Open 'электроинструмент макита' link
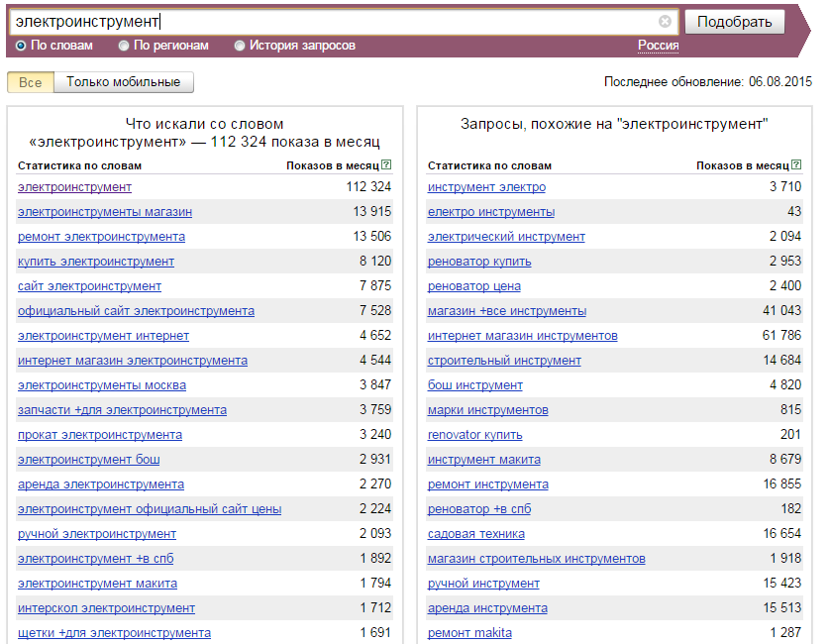Screen dimensions: 829x644 click(x=97, y=584)
